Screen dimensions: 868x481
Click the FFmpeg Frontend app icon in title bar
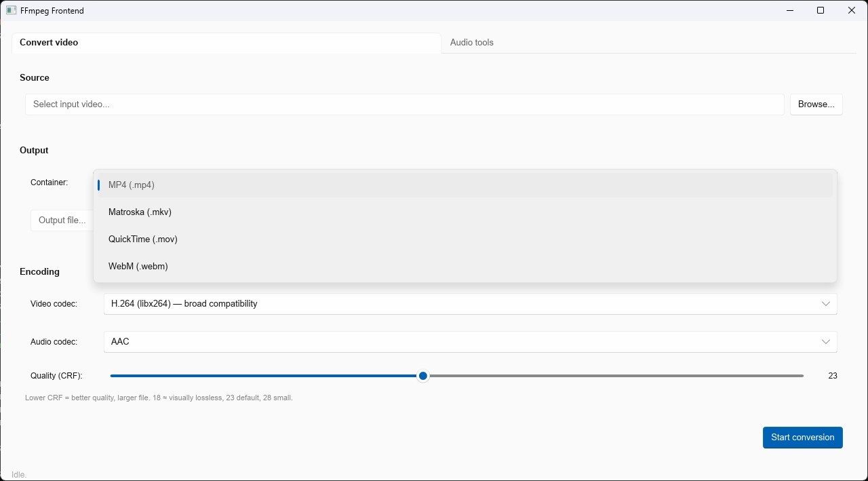[11, 11]
